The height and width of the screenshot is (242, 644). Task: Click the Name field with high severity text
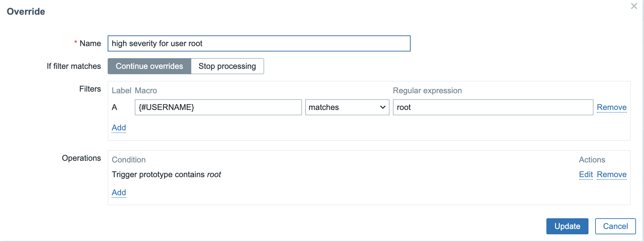pyautogui.click(x=259, y=43)
